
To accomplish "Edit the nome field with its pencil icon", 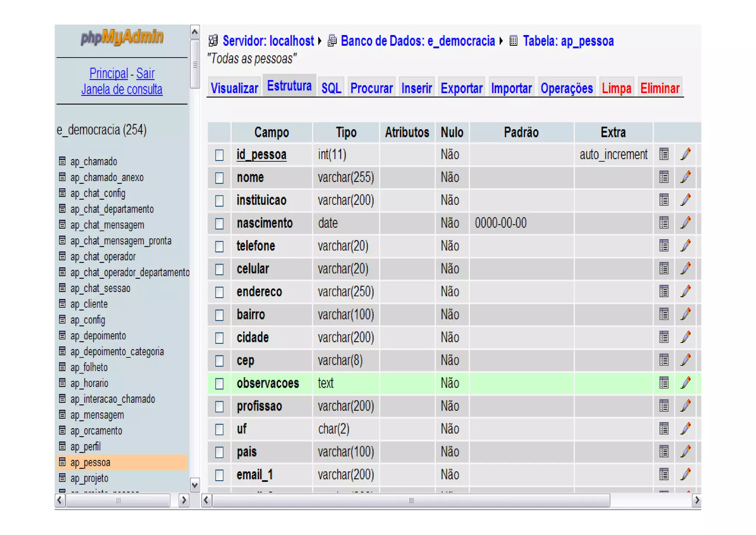I will click(685, 177).
